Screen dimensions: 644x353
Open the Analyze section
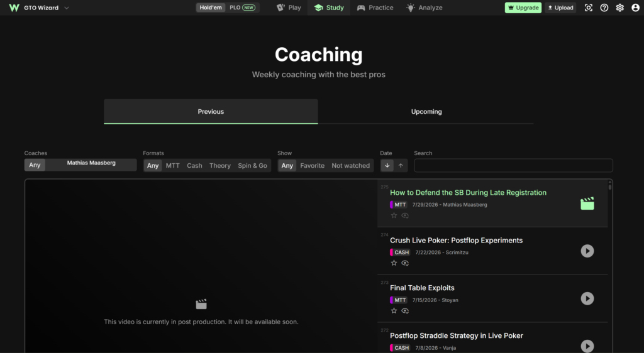(425, 8)
